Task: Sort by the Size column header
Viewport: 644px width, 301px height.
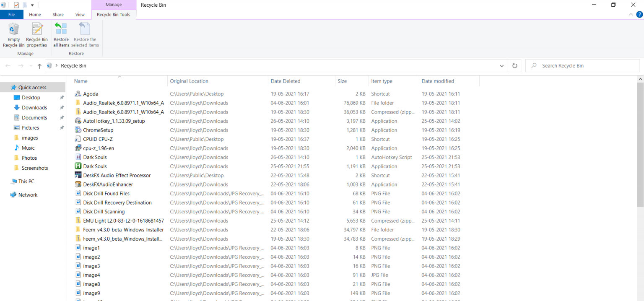Action: (x=342, y=81)
